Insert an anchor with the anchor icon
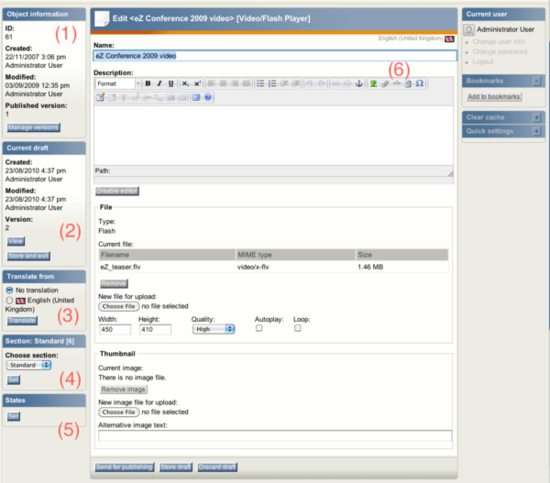 coord(359,83)
